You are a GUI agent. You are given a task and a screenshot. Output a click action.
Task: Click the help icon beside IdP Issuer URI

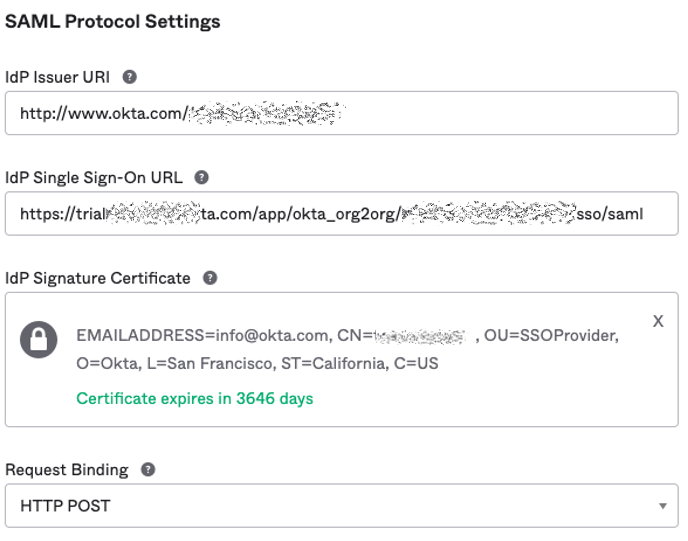[x=129, y=76]
